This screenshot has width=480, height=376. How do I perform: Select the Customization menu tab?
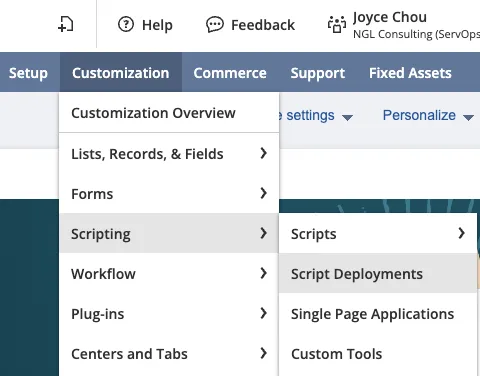[x=121, y=72]
